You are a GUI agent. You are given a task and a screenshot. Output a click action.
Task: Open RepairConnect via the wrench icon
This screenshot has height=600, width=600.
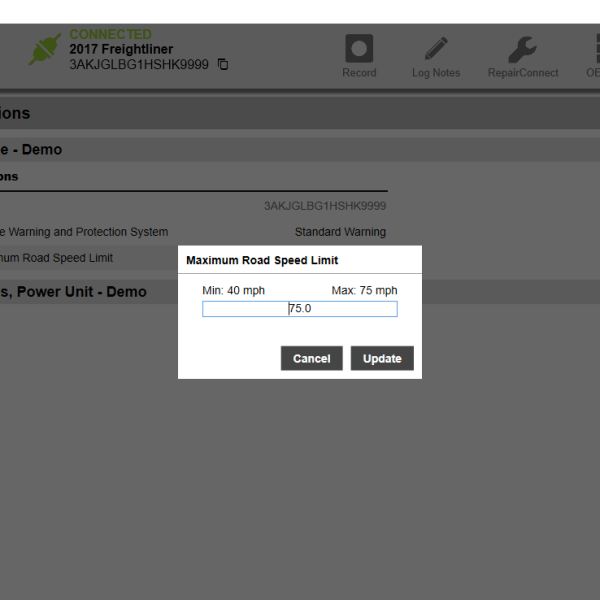click(522, 50)
